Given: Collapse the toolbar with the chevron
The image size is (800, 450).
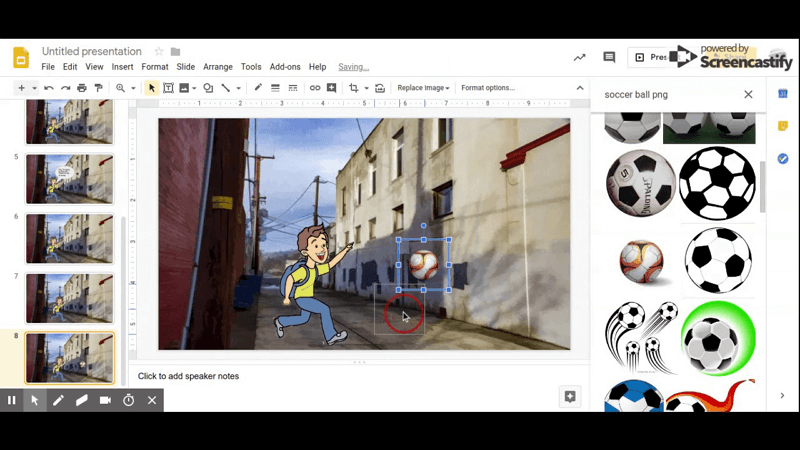Looking at the screenshot, I should coord(580,88).
